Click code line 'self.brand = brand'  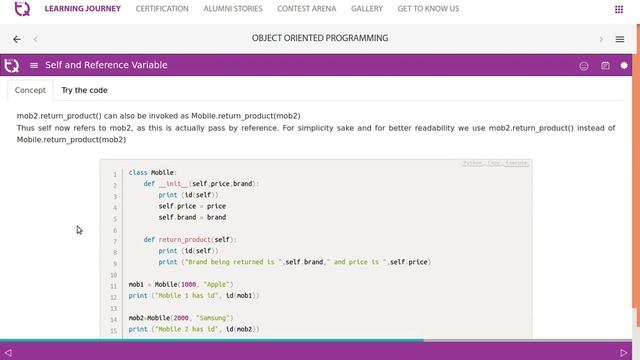192,218
